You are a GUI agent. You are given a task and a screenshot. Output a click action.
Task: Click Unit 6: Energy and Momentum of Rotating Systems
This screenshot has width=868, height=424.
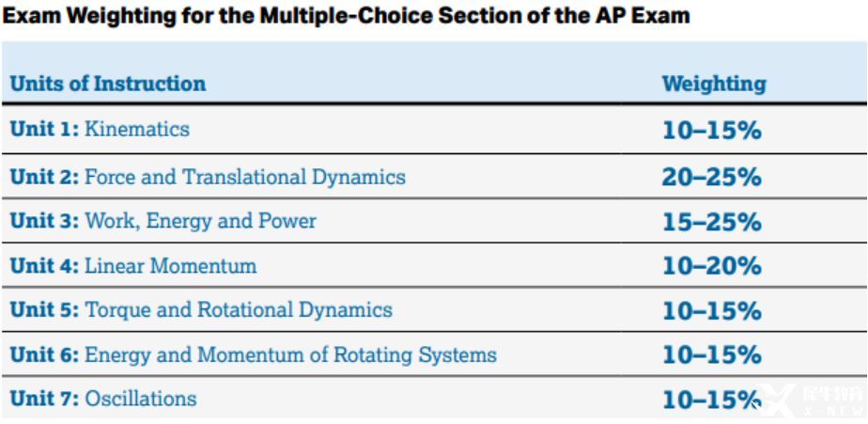(x=253, y=354)
